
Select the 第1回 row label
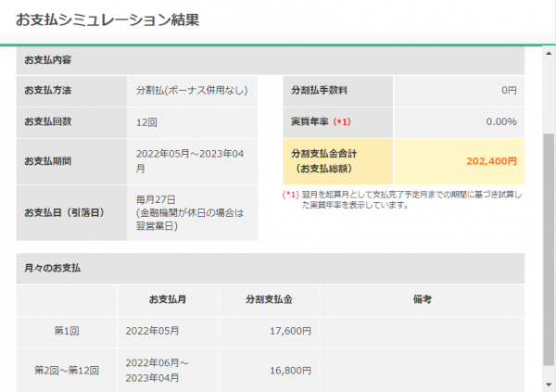click(x=67, y=331)
